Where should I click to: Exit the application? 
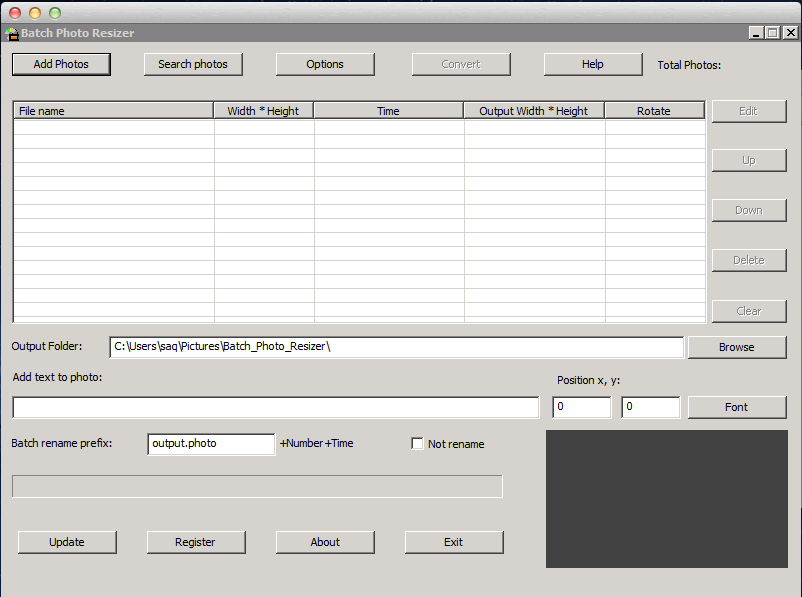click(x=454, y=542)
